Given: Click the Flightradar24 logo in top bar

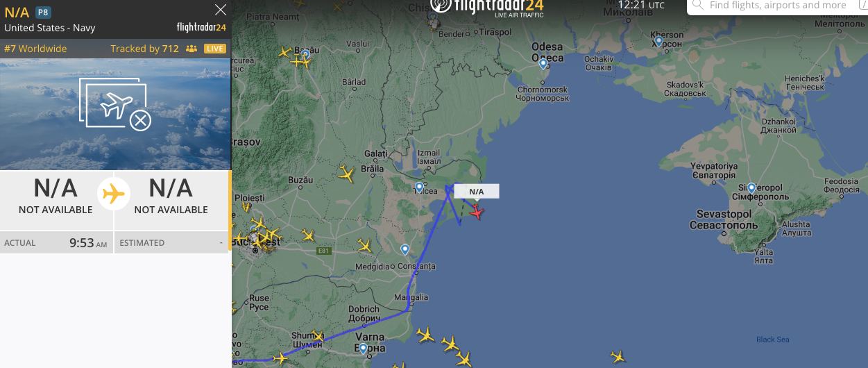Looking at the screenshot, I should click(487, 7).
